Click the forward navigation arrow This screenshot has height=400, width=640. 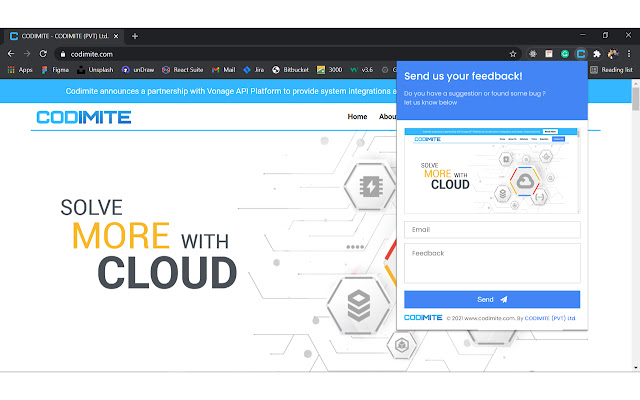27,53
